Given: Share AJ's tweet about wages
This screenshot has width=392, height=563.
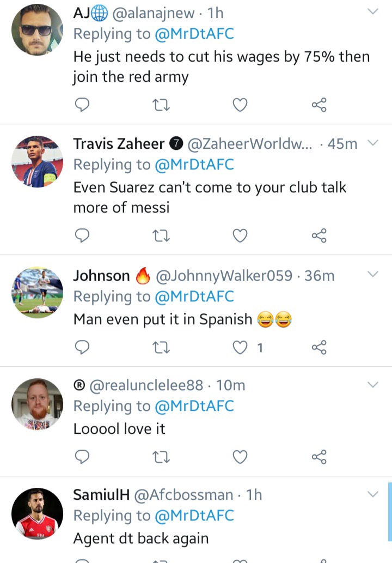Looking at the screenshot, I should coord(319,104).
